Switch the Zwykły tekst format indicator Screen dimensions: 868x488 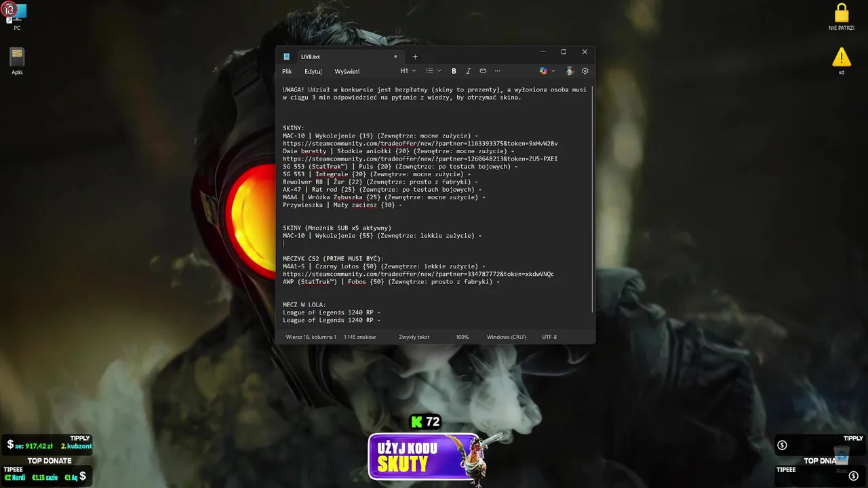click(x=414, y=337)
